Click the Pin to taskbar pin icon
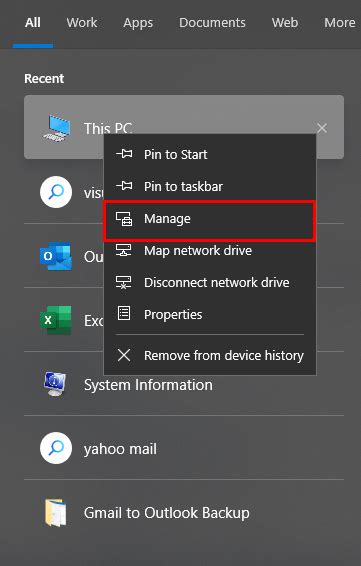 click(124, 186)
